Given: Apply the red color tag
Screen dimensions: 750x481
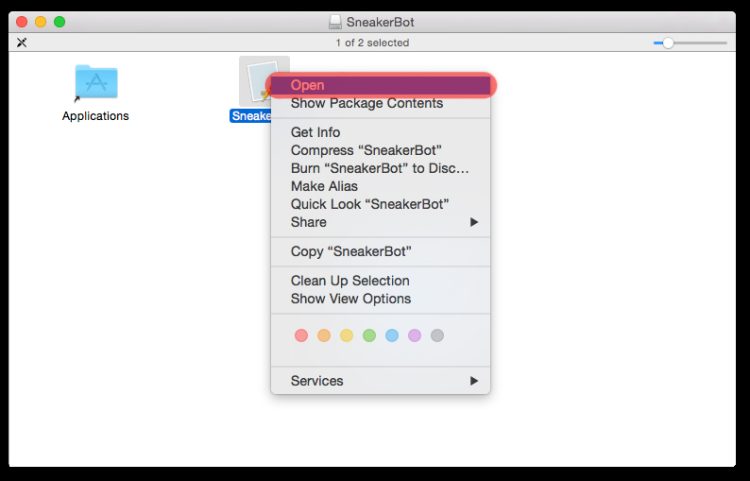Looking at the screenshot, I should 301,336.
